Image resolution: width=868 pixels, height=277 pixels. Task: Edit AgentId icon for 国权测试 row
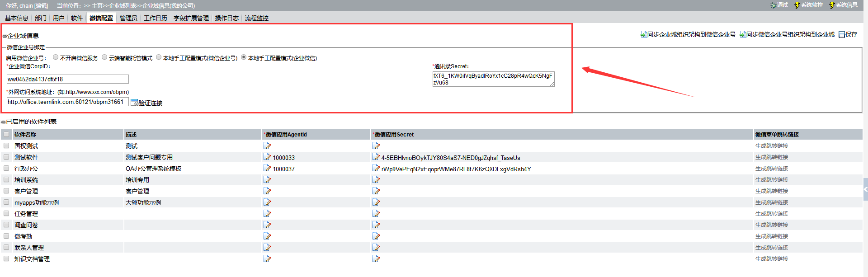(267, 146)
